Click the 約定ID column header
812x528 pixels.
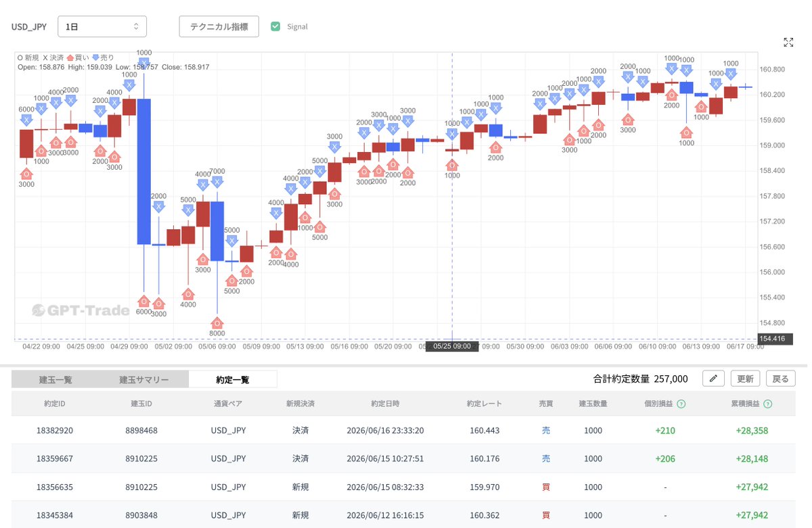[55, 404]
